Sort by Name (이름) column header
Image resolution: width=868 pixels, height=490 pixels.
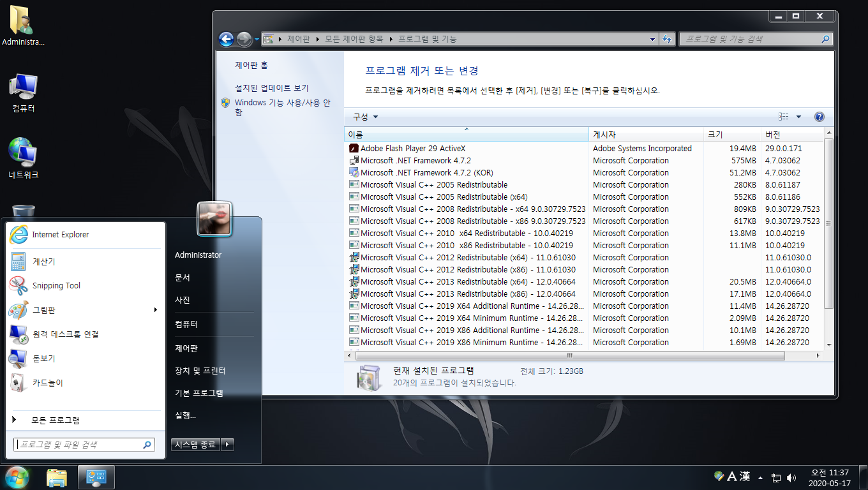point(467,135)
